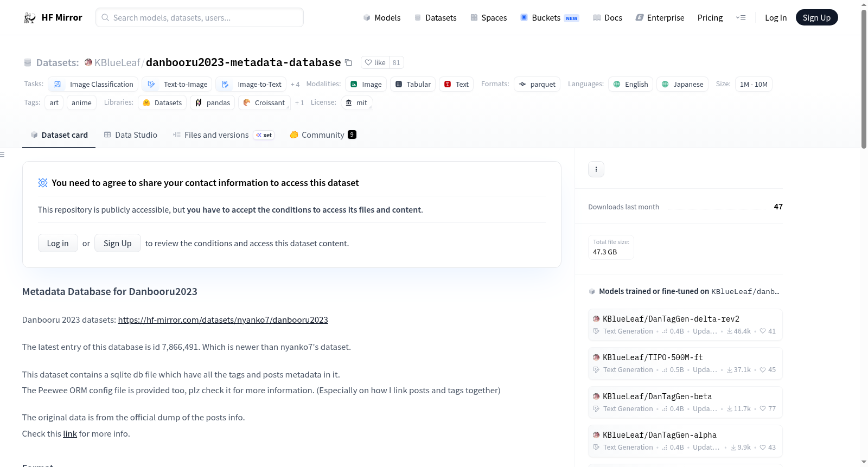The image size is (868, 467).
Task: Open the KBlueLeaf/DanTagGen-delta-rev2 model card
Action: (x=685, y=325)
